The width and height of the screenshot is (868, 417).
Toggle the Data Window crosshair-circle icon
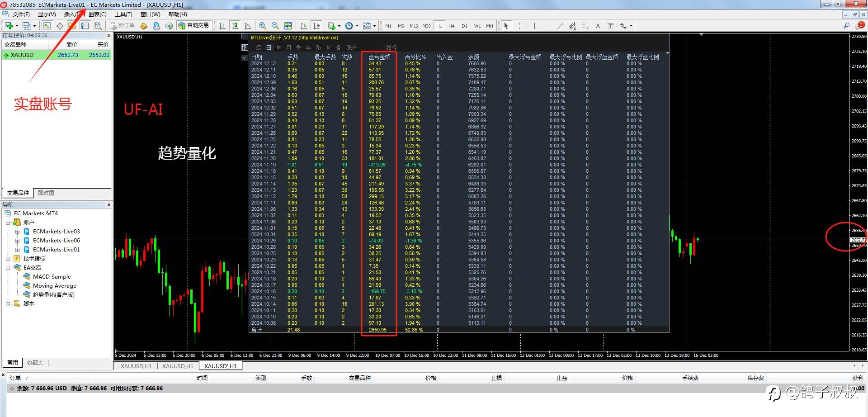pyautogui.click(x=60, y=26)
